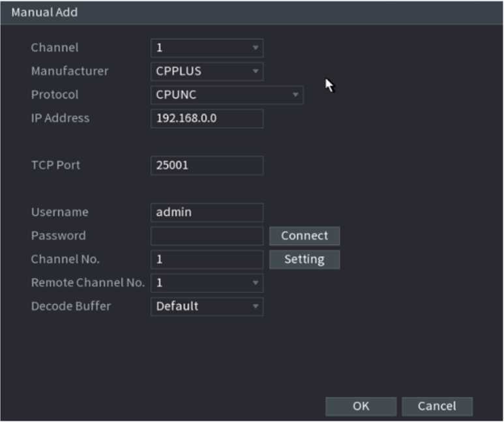The height and width of the screenshot is (422, 504).
Task: Click the Protocol label text
Action: pos(55,95)
